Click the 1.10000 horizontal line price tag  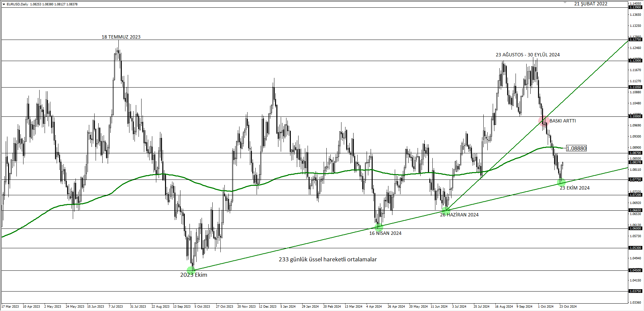tap(635, 116)
